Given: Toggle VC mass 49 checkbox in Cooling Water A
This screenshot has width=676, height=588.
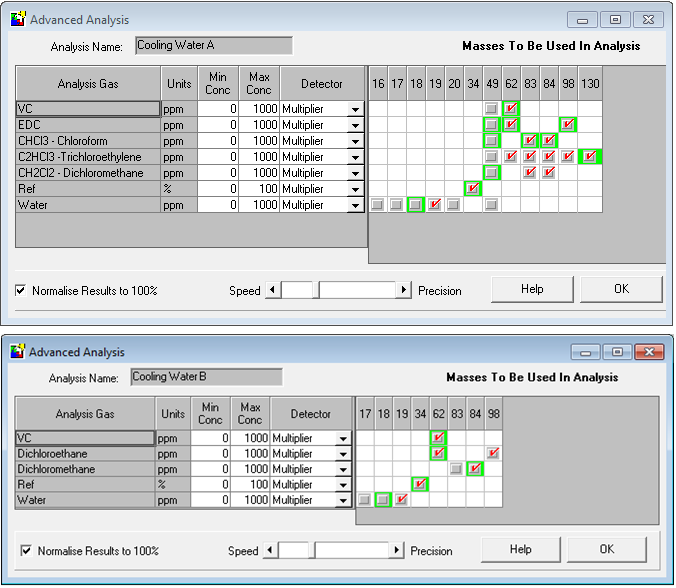Looking at the screenshot, I should (491, 109).
